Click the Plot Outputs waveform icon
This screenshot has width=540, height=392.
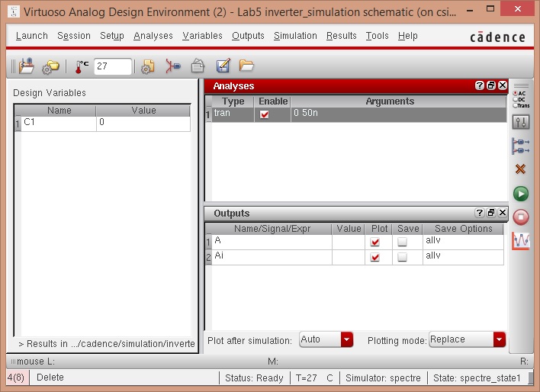coord(521,241)
